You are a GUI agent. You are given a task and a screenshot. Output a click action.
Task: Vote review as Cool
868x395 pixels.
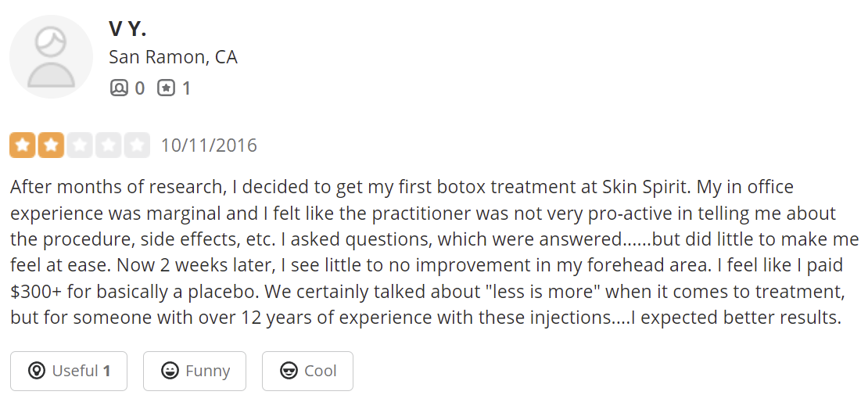(307, 371)
